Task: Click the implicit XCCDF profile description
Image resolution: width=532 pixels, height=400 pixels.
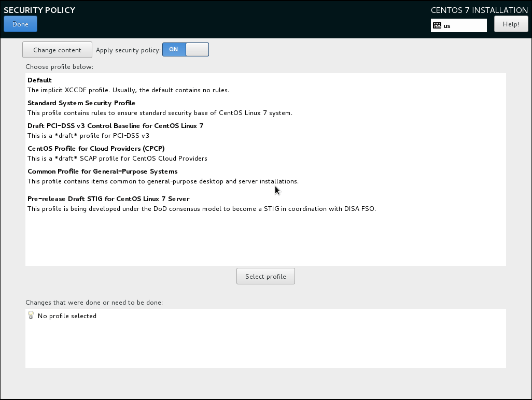Action: (128, 90)
